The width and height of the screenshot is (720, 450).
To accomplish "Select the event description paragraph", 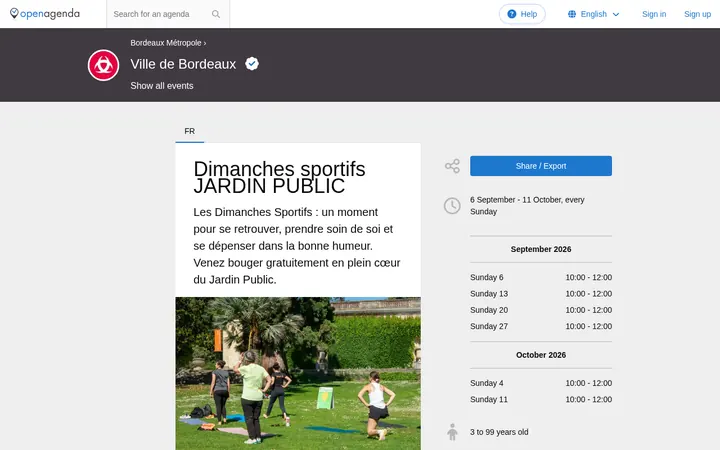I will [x=297, y=246].
